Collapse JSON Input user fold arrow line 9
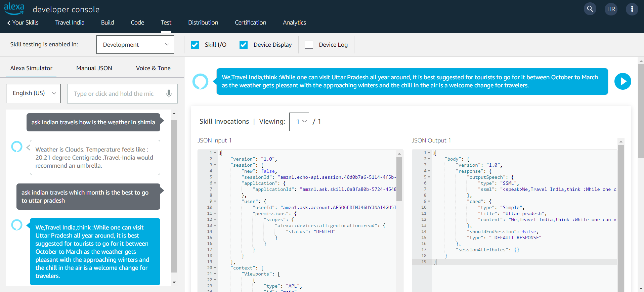644x292 pixels. pyautogui.click(x=215, y=201)
